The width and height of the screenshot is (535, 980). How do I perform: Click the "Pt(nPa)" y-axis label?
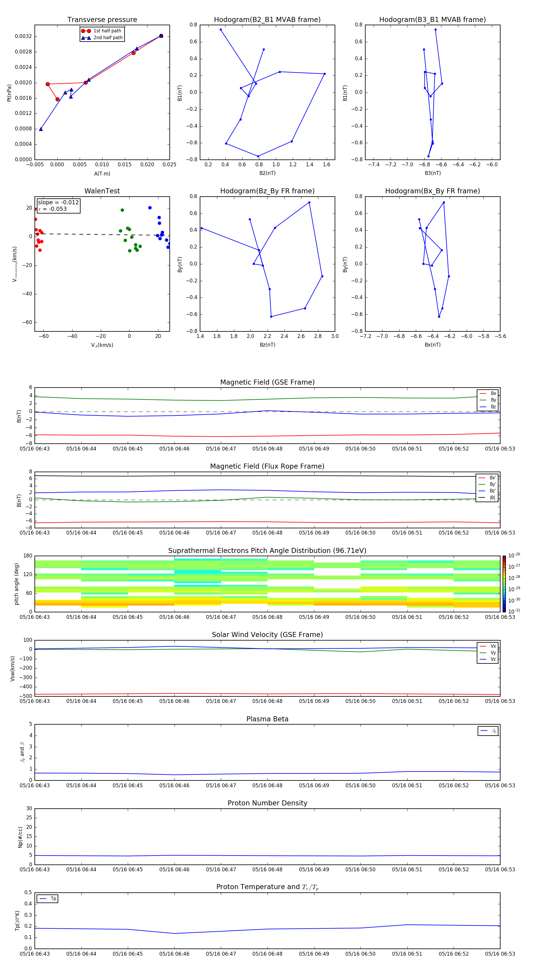coord(9,92)
